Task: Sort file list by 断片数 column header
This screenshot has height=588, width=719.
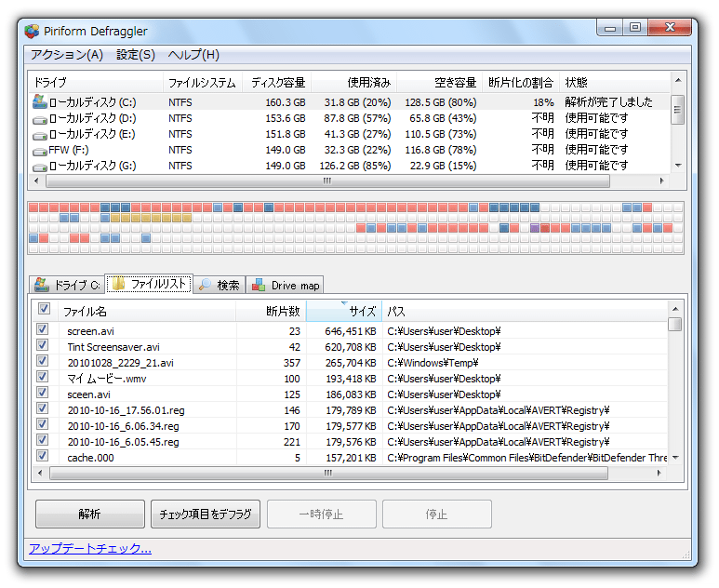Action: pos(271,312)
